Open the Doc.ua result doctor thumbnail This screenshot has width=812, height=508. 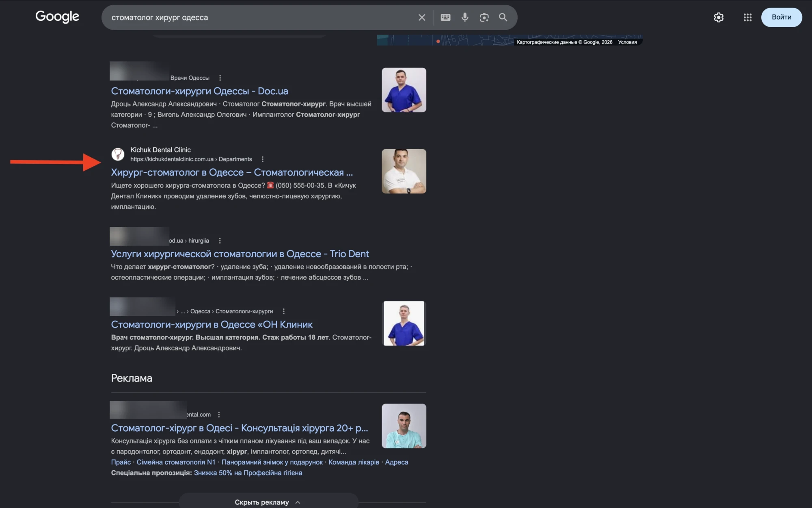(404, 90)
